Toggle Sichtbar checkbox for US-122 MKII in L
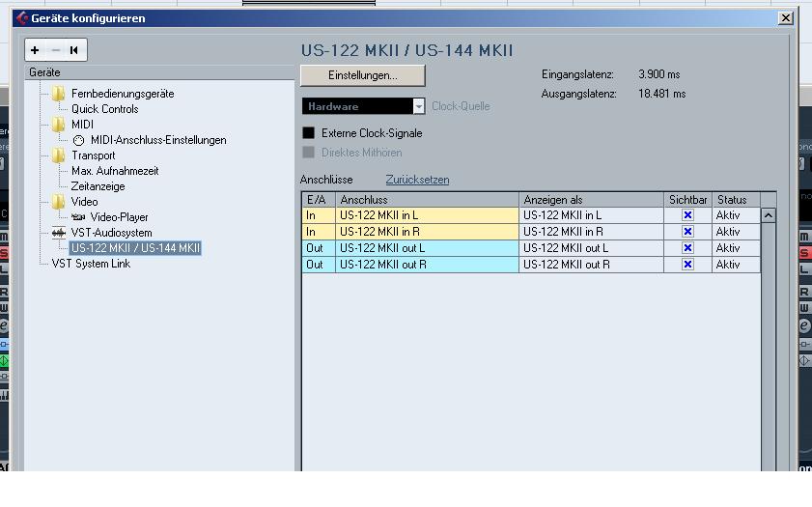Screen dimensions: 812x507 (687, 215)
